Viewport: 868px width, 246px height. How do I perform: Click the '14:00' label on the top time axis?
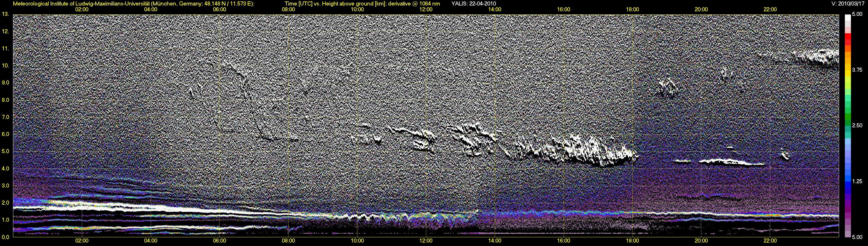pyautogui.click(x=495, y=10)
